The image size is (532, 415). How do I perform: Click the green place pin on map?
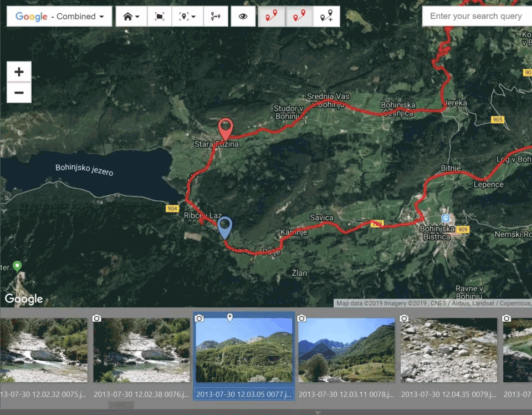(x=17, y=266)
